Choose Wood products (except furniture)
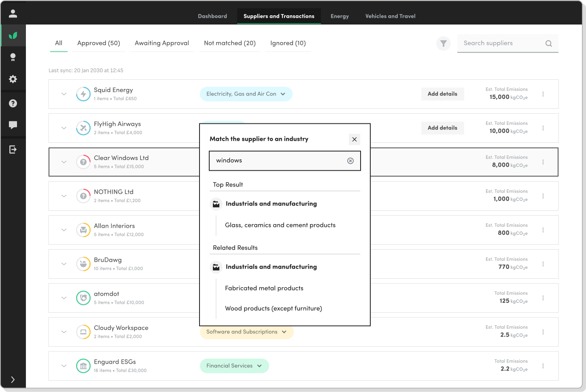The image size is (586, 392). (x=274, y=309)
